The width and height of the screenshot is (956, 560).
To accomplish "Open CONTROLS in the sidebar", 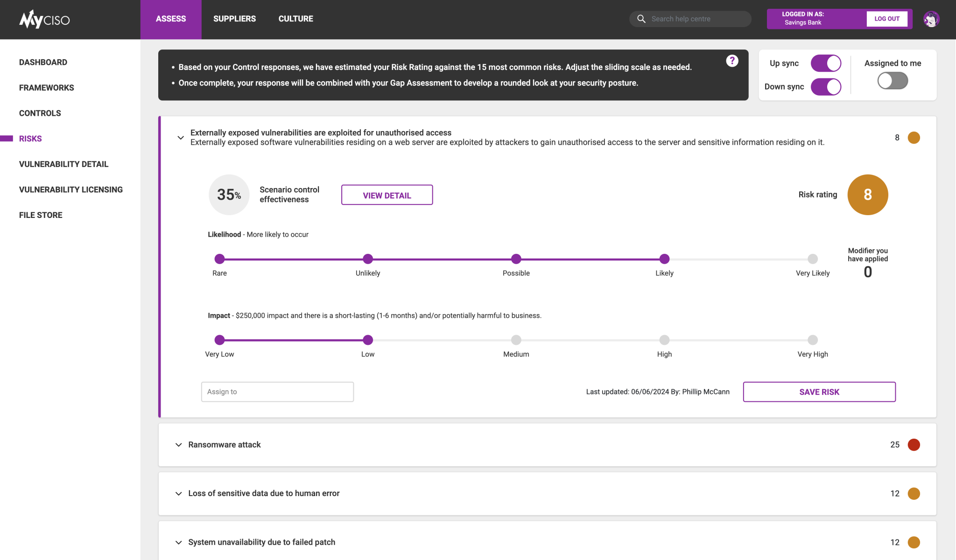I will tap(40, 113).
